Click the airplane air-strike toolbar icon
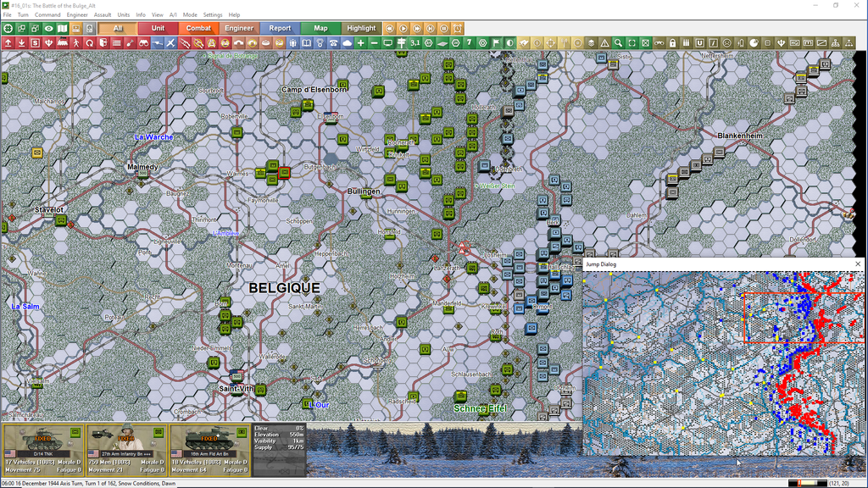 (171, 42)
